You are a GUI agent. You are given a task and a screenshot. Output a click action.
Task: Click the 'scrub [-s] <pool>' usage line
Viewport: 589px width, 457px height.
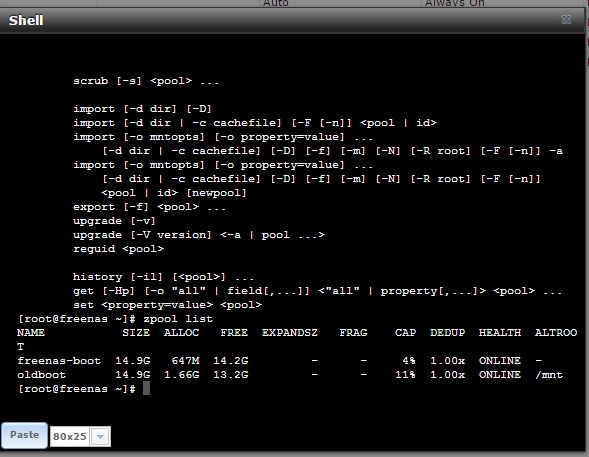click(x=146, y=81)
